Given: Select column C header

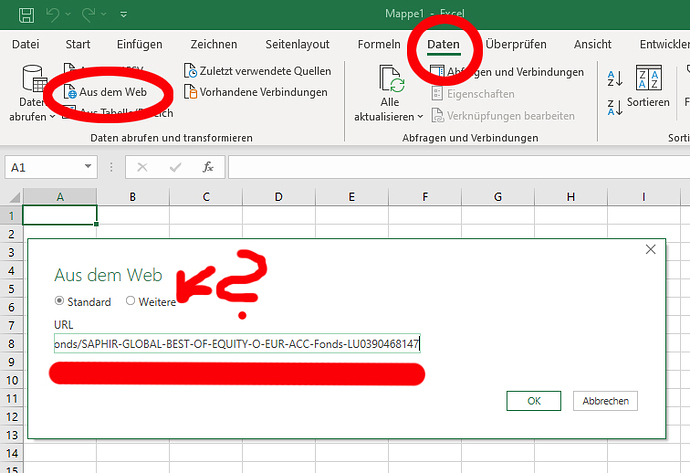Looking at the screenshot, I should click(x=206, y=197).
